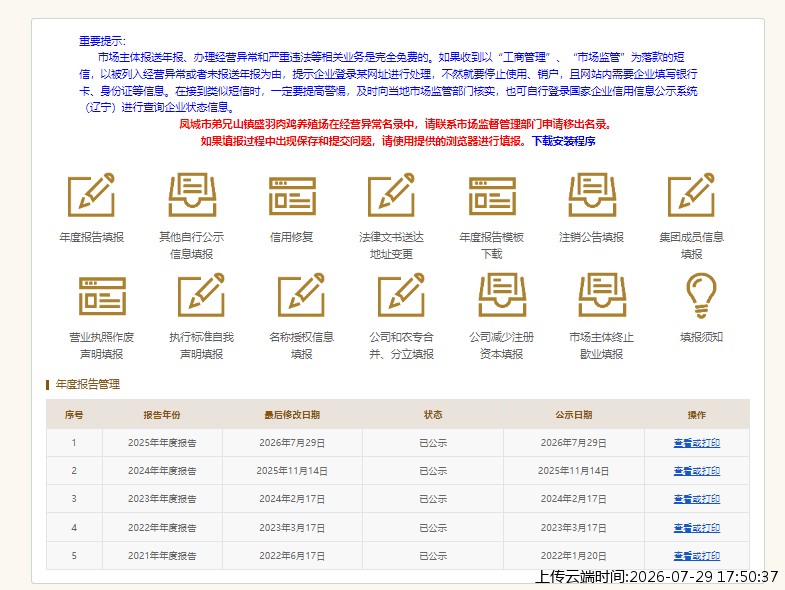Open the 年度报告填报 icon

[91, 195]
